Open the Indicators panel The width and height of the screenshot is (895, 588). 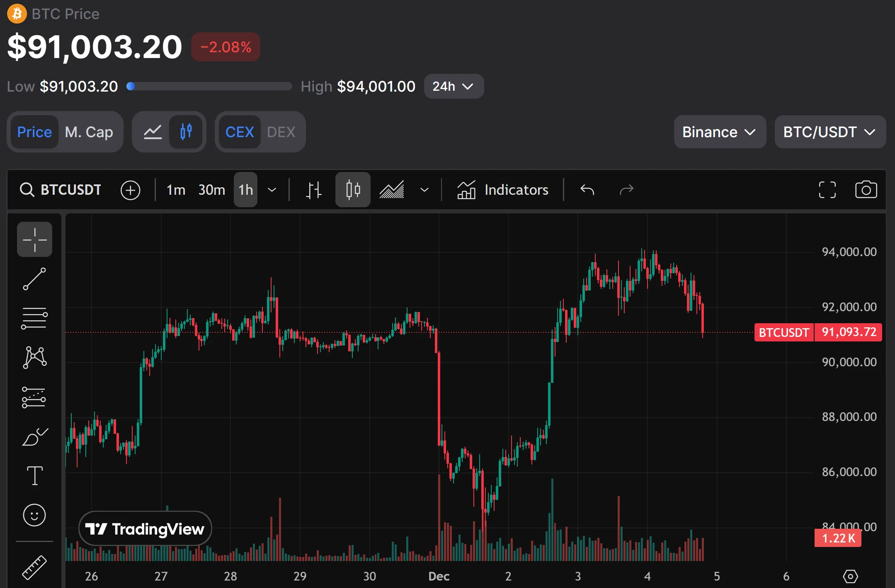[x=503, y=190]
